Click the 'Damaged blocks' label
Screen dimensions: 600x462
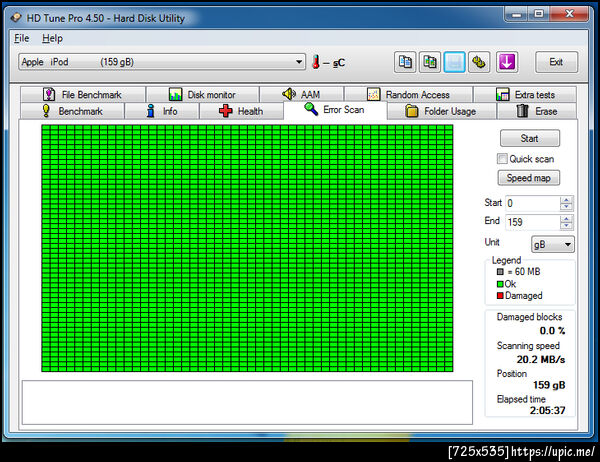pyautogui.click(x=529, y=317)
